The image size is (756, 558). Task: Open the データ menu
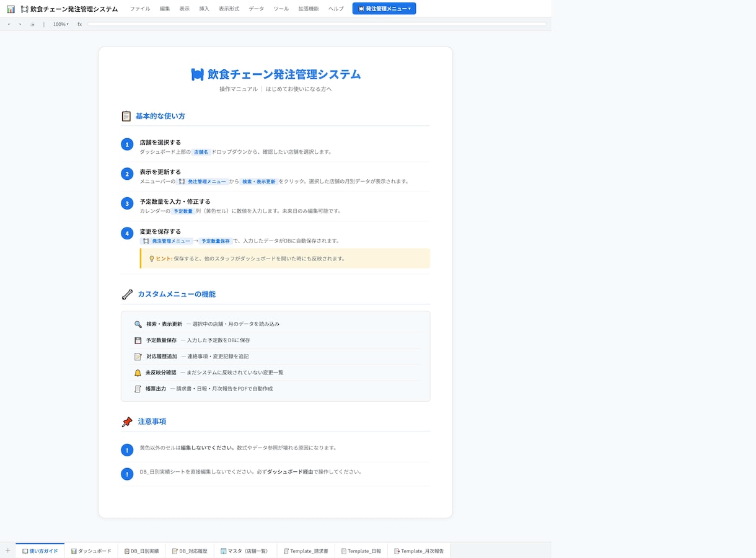coord(257,9)
